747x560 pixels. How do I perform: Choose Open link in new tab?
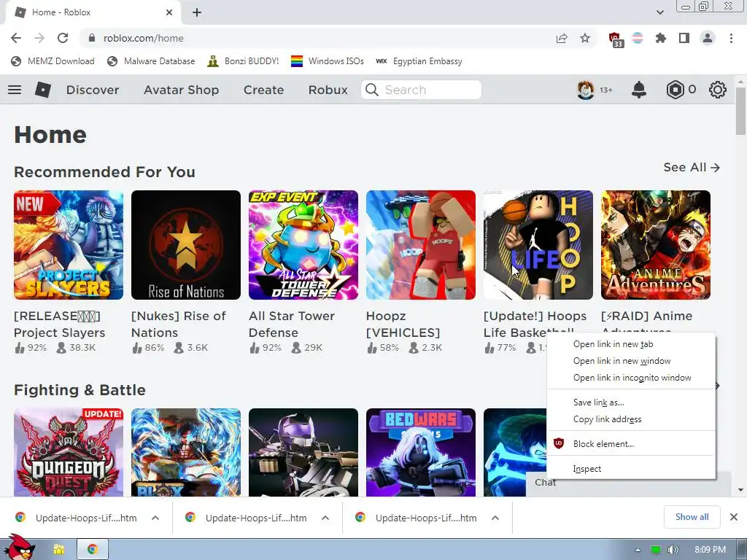[x=631, y=344]
